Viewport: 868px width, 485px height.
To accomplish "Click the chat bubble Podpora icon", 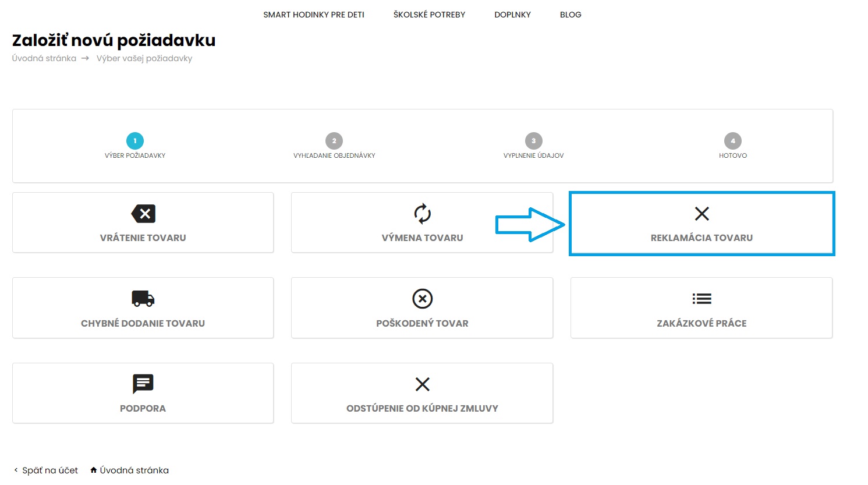I will (143, 384).
